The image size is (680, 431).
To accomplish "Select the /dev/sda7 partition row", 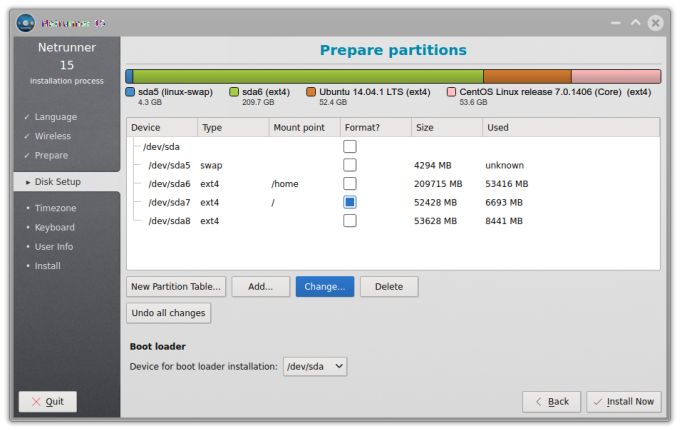I will point(393,202).
